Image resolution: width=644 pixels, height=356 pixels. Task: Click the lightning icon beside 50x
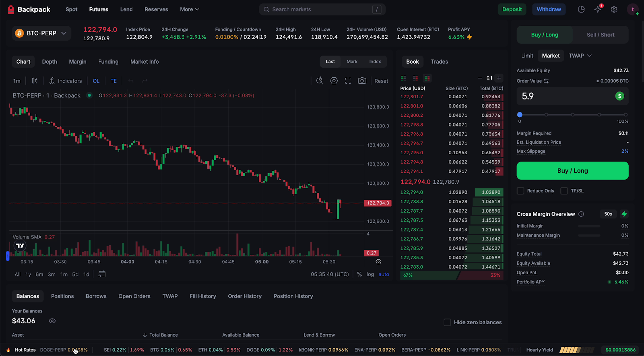(x=624, y=214)
